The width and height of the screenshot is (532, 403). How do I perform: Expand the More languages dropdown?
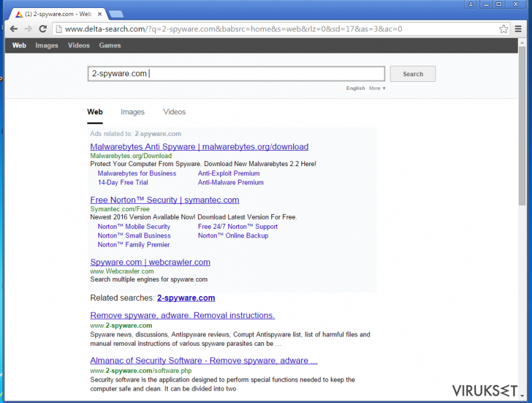[x=377, y=88]
